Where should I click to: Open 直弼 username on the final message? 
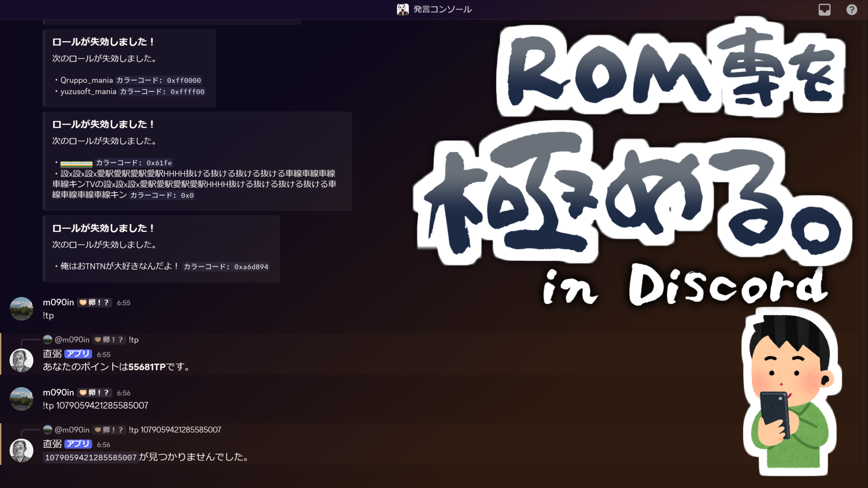52,444
